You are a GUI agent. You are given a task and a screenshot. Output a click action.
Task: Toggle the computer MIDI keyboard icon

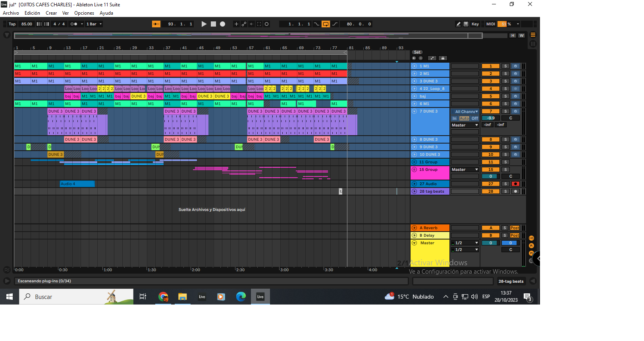point(466,24)
